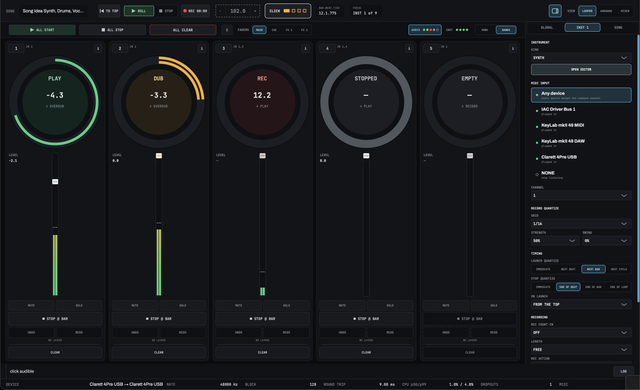Open the Song settings tab
The image size is (640, 390).
(618, 27)
